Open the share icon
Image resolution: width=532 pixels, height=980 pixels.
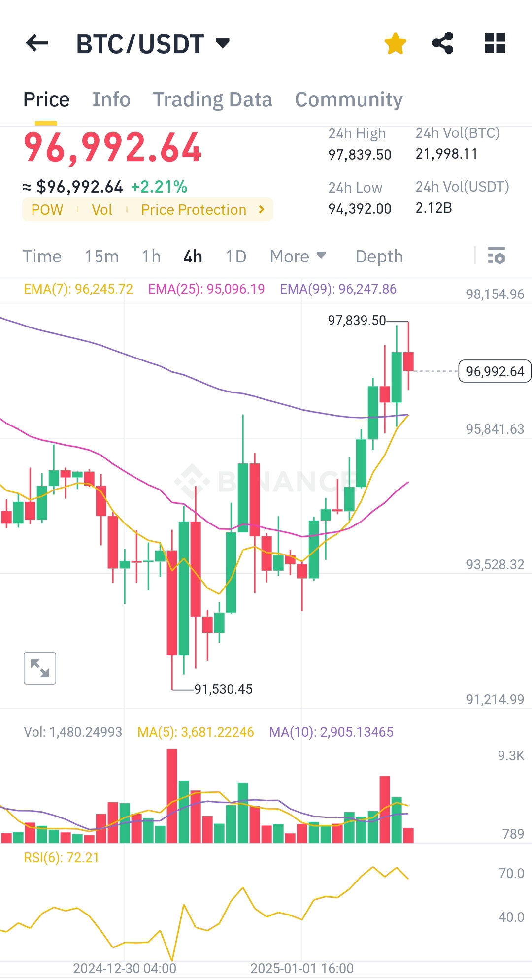443,43
